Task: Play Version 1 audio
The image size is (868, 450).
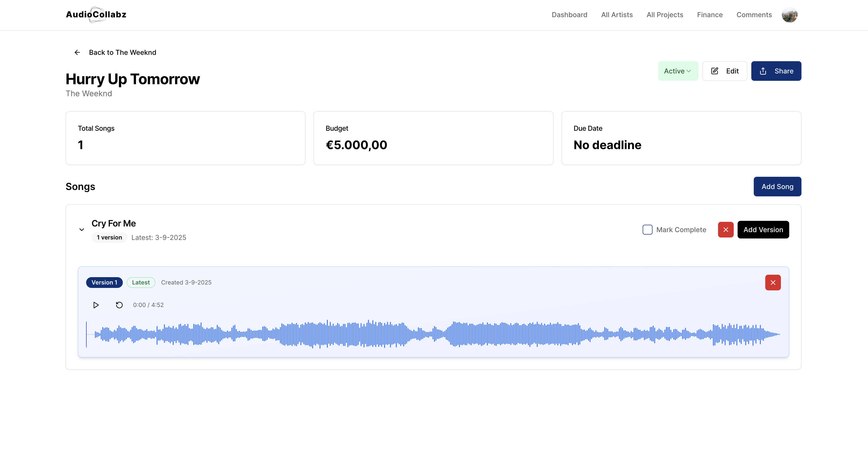Action: pos(96,305)
